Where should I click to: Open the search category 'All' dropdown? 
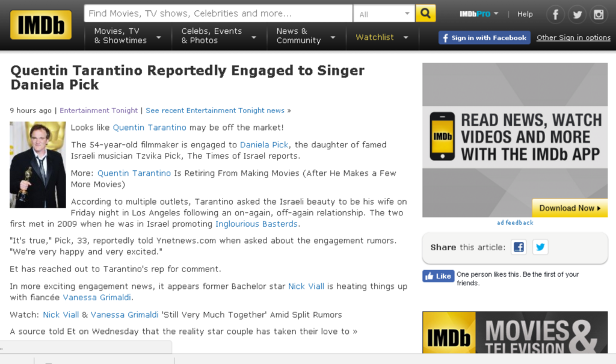tap(384, 14)
